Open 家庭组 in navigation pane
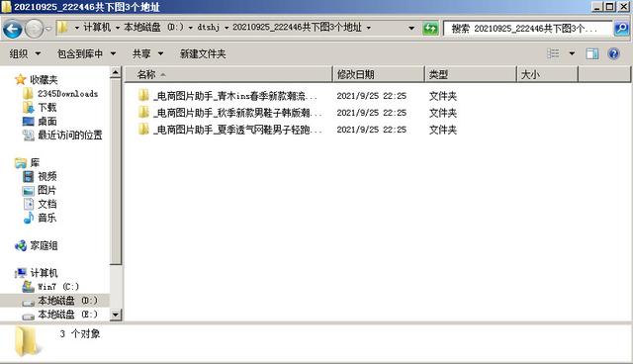Screen dimensions: 633x364 [44, 245]
